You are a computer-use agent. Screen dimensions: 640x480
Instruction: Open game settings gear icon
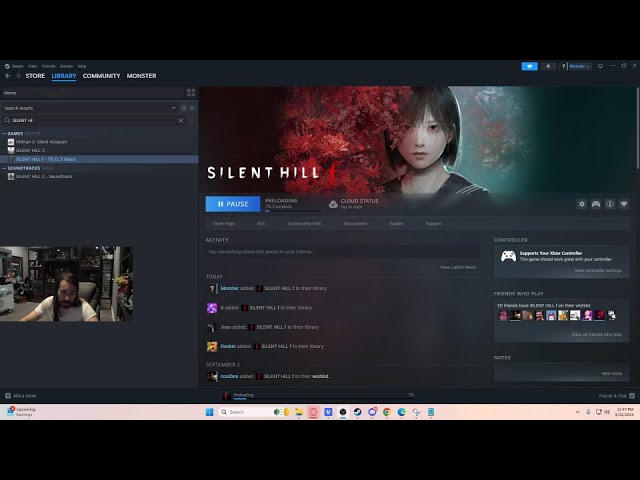click(x=582, y=204)
